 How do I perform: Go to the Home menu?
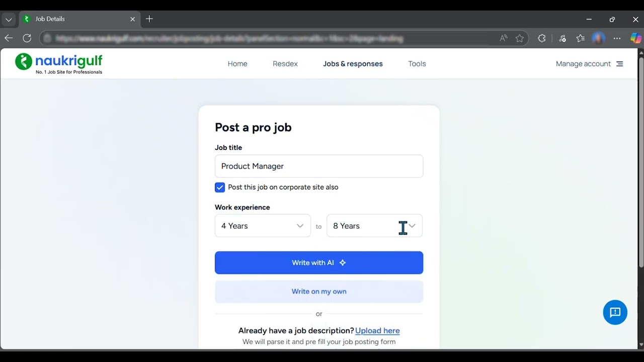tap(237, 64)
